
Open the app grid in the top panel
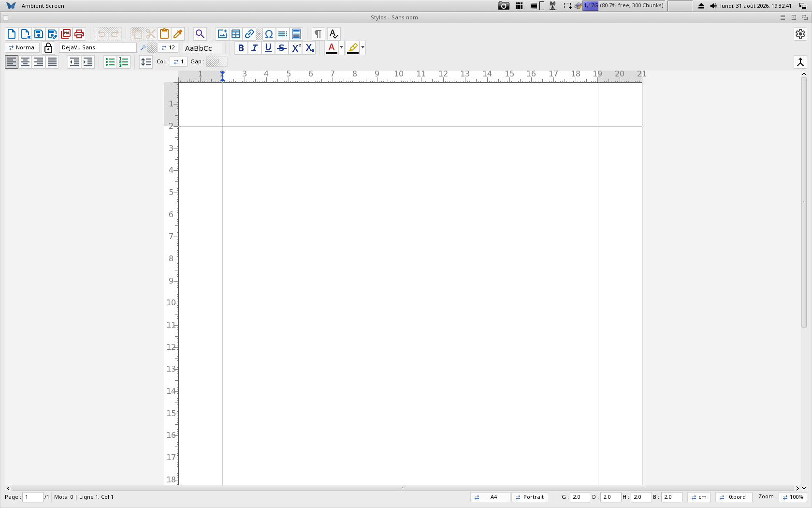click(x=519, y=6)
